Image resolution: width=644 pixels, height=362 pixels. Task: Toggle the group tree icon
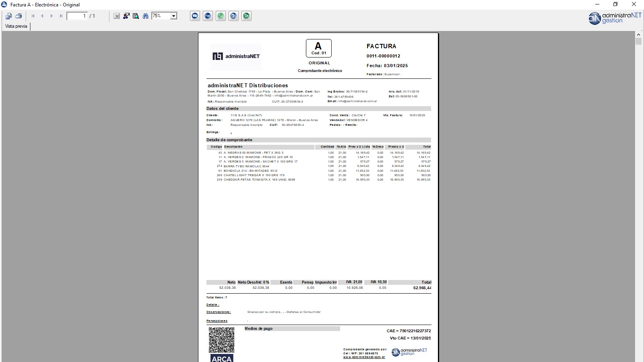point(126,16)
